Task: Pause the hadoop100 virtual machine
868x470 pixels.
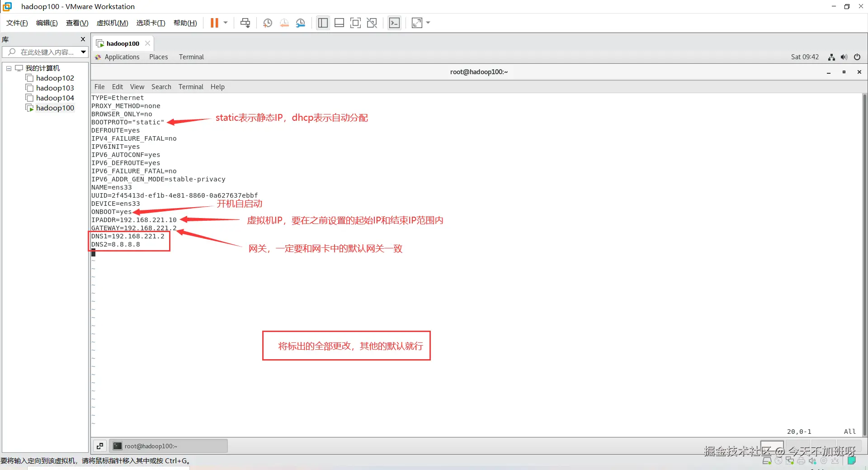Action: (214, 23)
